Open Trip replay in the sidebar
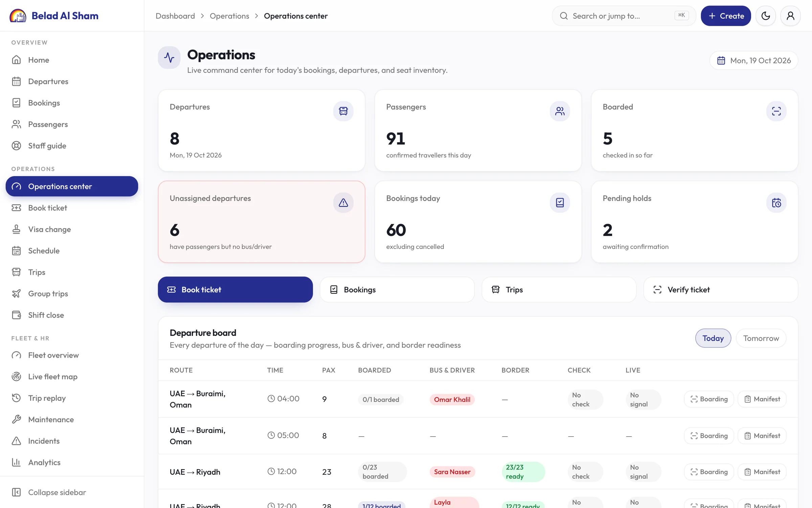Image resolution: width=812 pixels, height=508 pixels. 72,398
